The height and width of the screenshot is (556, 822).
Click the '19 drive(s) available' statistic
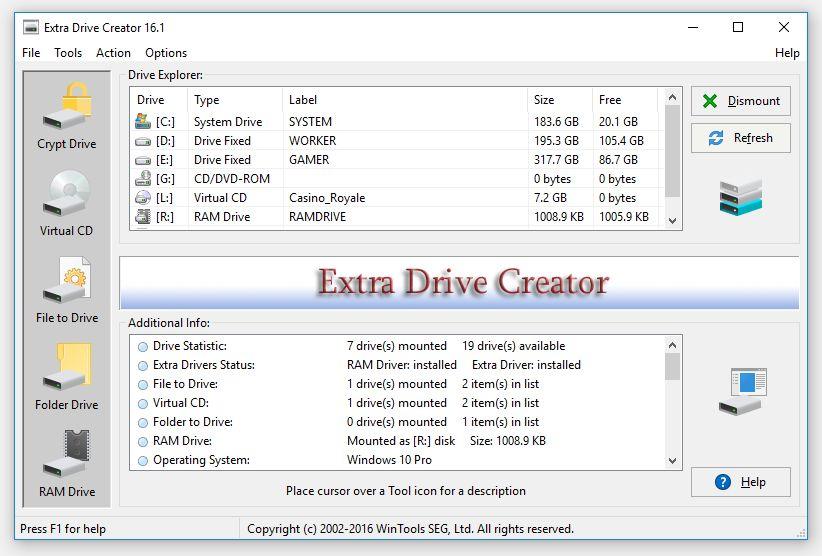513,346
